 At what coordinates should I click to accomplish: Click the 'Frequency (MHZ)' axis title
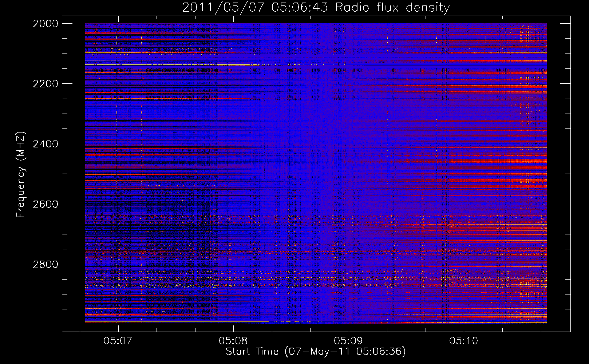click(x=21, y=175)
